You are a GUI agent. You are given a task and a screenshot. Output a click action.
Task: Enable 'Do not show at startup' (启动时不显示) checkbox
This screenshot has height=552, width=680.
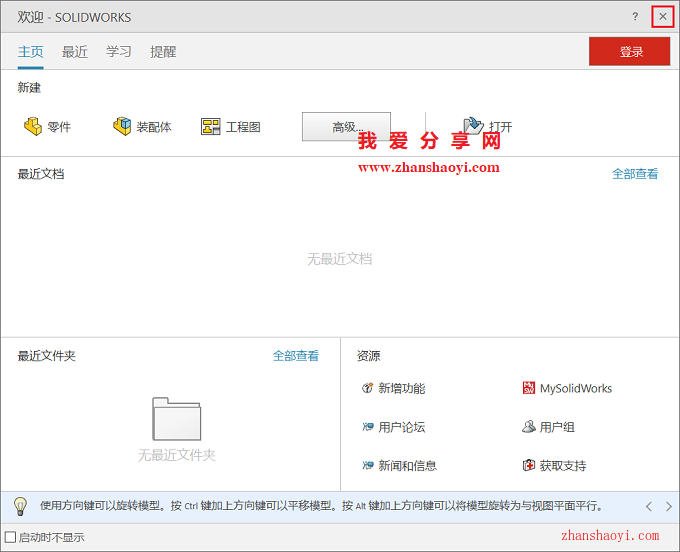(x=10, y=537)
